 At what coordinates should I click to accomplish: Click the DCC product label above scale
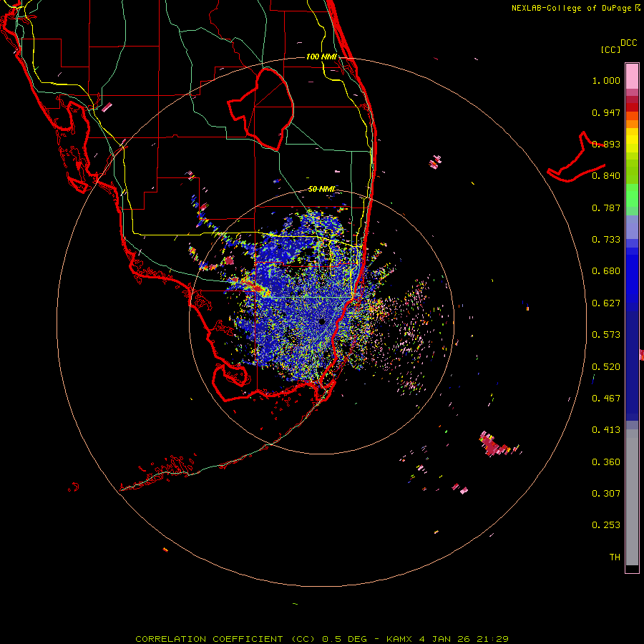click(x=629, y=43)
